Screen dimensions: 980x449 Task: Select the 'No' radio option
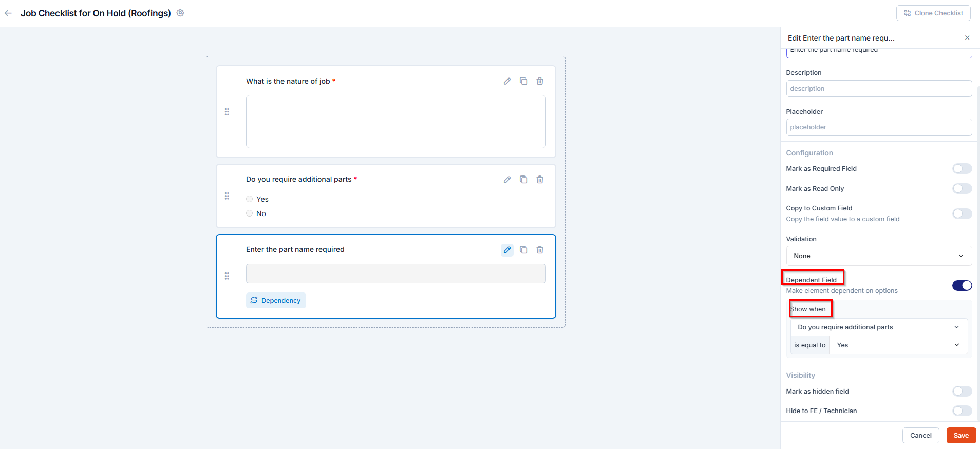(x=249, y=213)
